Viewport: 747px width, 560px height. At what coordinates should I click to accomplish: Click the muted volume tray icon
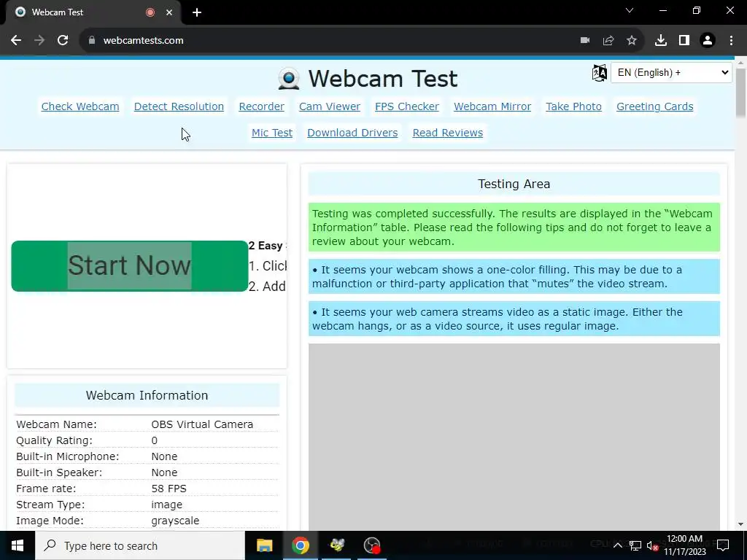point(653,546)
